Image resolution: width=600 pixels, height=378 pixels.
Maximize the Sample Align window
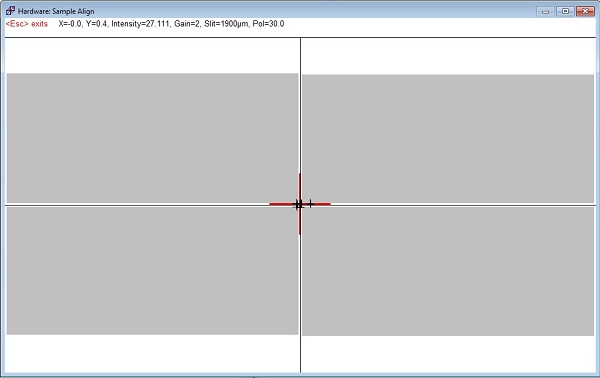coord(565,11)
